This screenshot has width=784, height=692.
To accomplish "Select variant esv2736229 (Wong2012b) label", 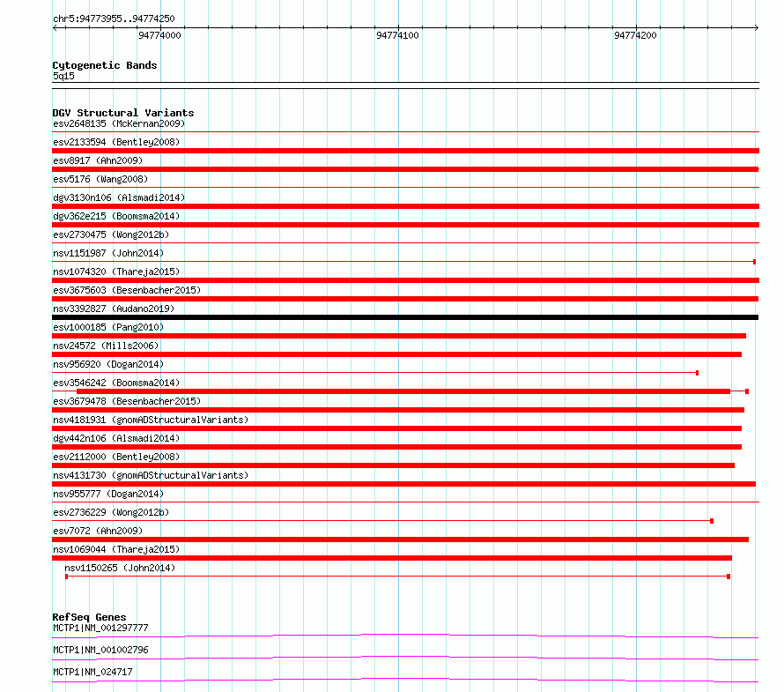I will point(111,512).
